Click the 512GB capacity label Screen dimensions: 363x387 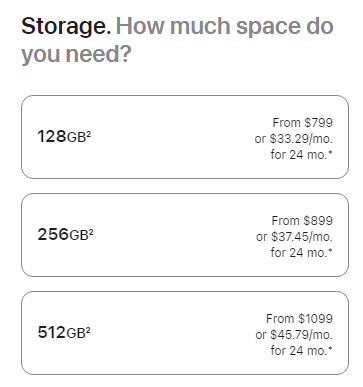coord(64,332)
